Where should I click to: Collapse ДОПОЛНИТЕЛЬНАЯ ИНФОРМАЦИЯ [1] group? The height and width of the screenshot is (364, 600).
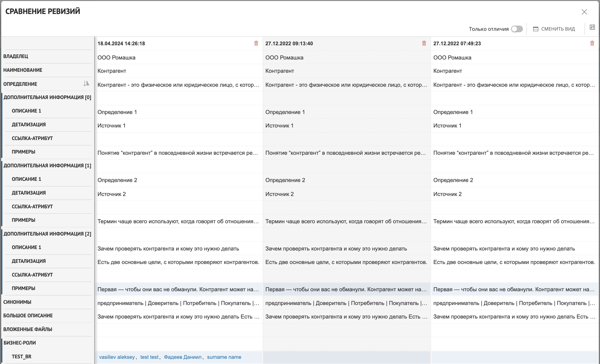[x=47, y=166]
